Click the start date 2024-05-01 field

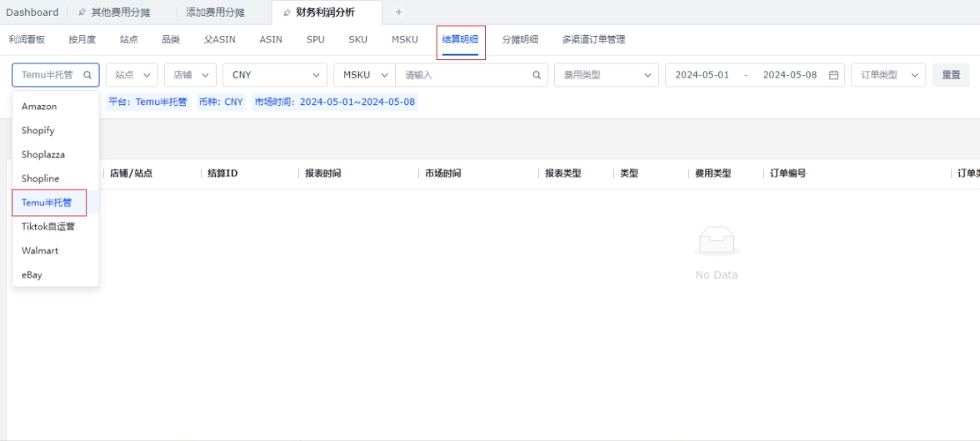click(x=702, y=74)
